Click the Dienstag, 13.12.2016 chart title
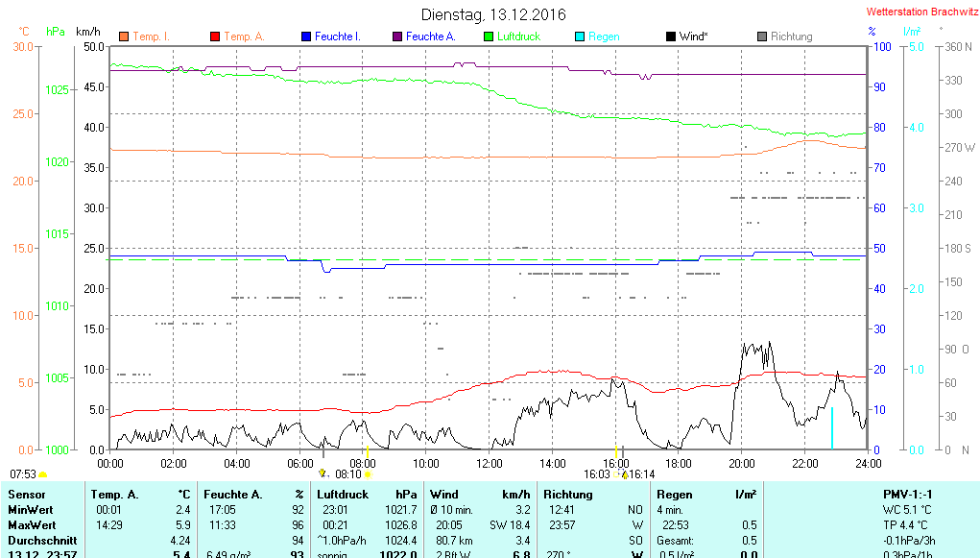The height and width of the screenshot is (558, 980). coord(493,14)
